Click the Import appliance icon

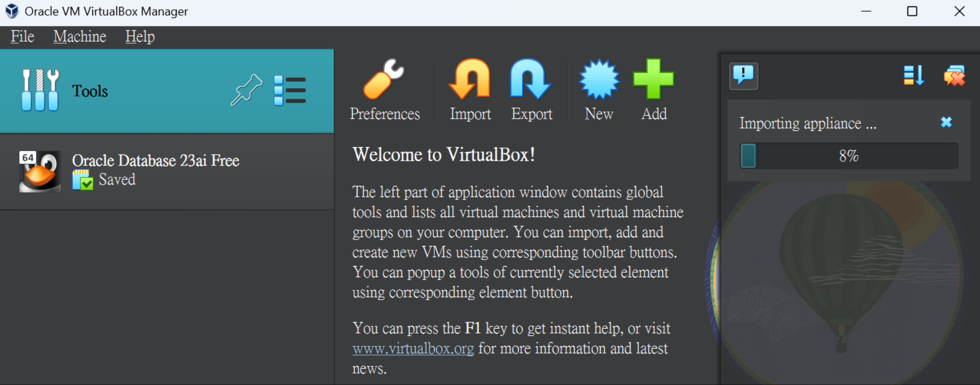point(470,90)
